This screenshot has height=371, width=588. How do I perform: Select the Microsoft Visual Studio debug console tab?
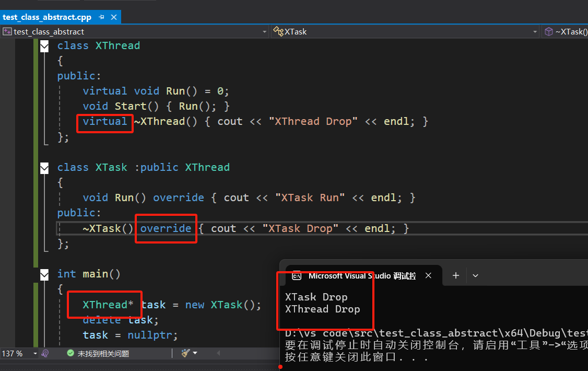coord(363,276)
